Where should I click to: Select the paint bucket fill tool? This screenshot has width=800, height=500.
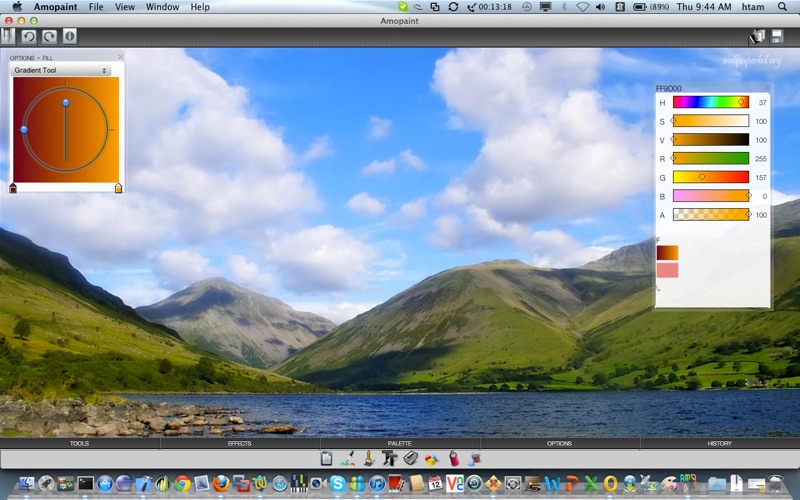pyautogui.click(x=476, y=458)
